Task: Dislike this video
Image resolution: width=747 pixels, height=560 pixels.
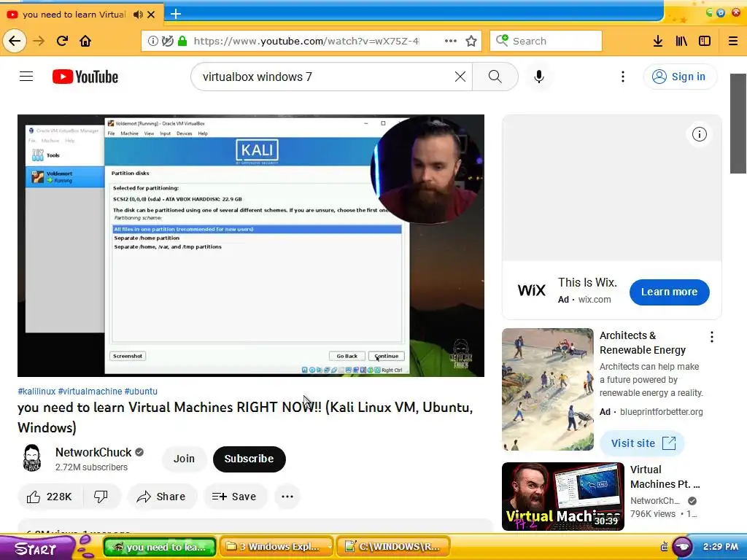Action: pos(101,497)
